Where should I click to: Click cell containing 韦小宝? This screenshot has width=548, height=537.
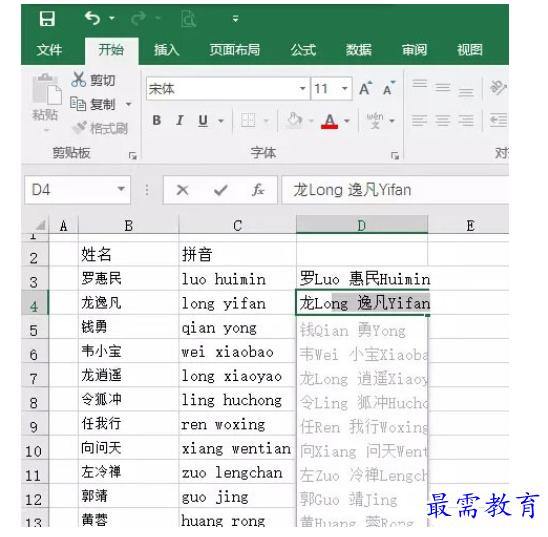point(129,351)
